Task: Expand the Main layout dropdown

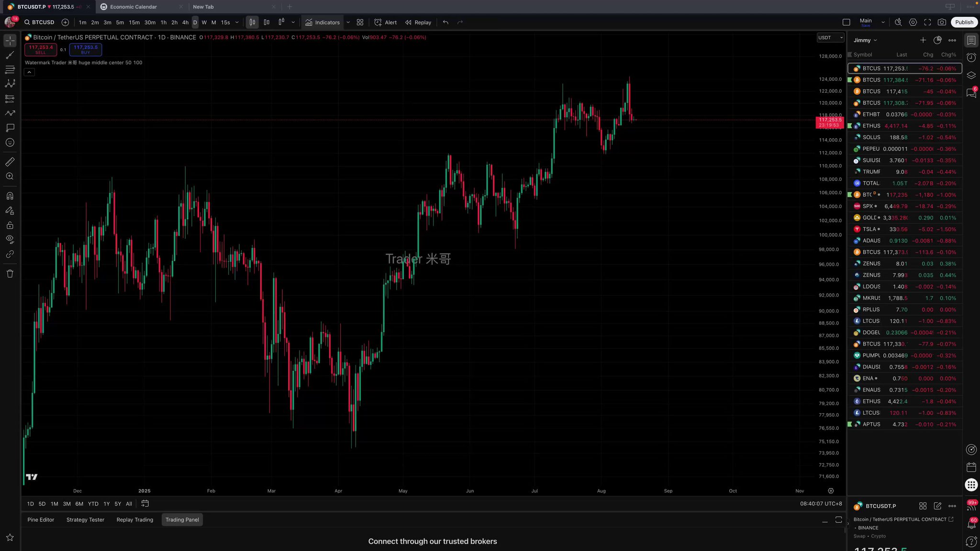Action: click(883, 22)
